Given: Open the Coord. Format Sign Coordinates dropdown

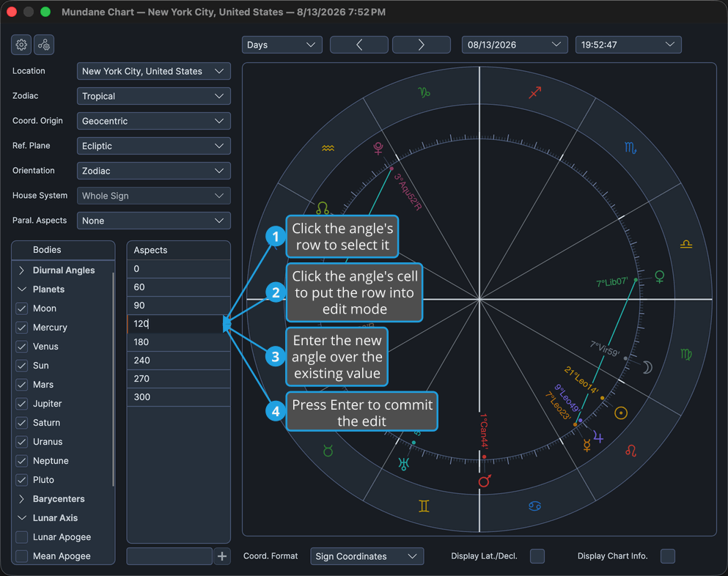Looking at the screenshot, I should coord(367,556).
